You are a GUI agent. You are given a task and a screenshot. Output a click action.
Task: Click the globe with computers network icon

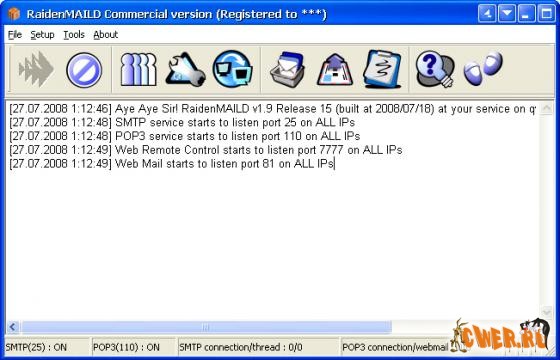point(232,69)
